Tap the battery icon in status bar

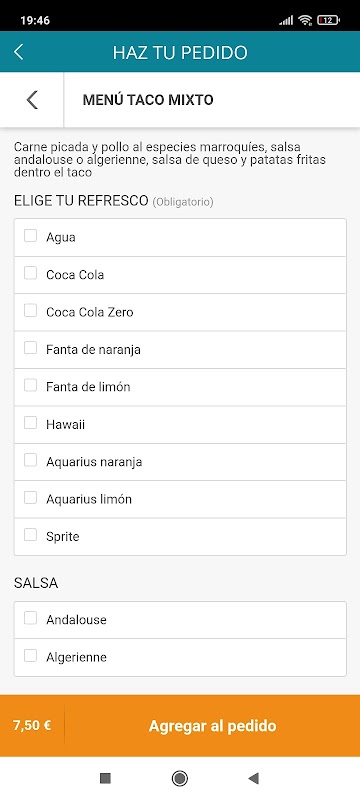click(328, 20)
